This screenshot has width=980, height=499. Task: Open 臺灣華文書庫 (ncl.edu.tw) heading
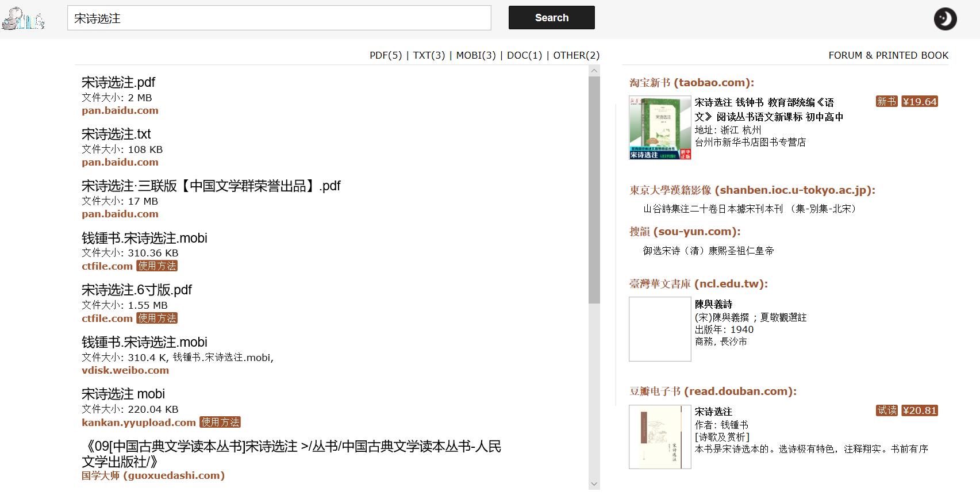(x=698, y=284)
